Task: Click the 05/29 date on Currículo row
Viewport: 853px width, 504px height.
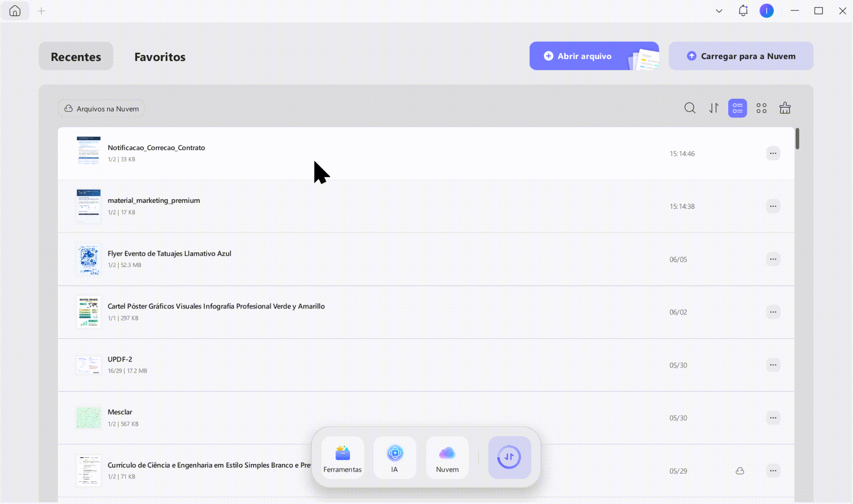Action: pos(678,471)
